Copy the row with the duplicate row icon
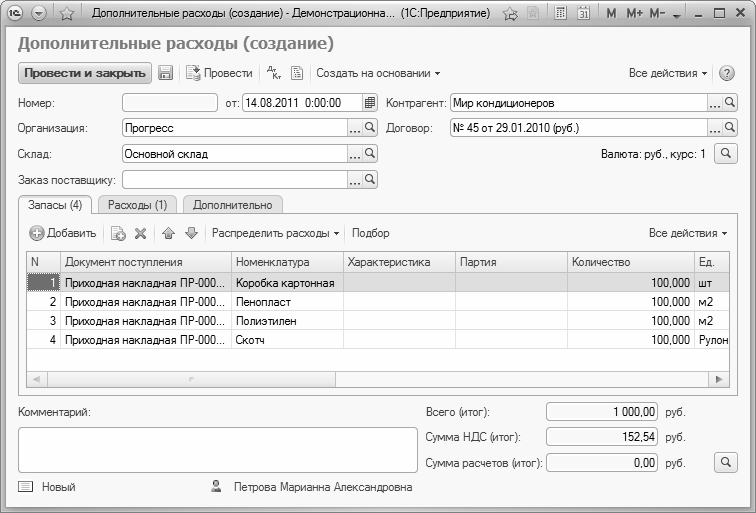756x513 pixels. 118,233
